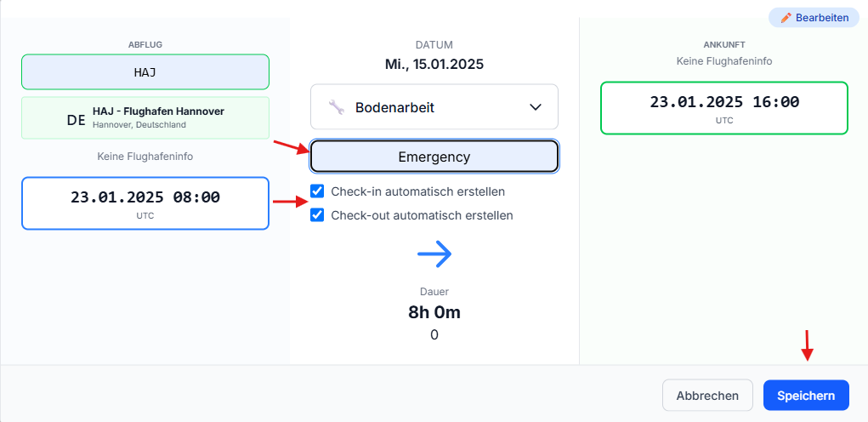Click the DE country code badge
868x422 pixels.
click(76, 120)
